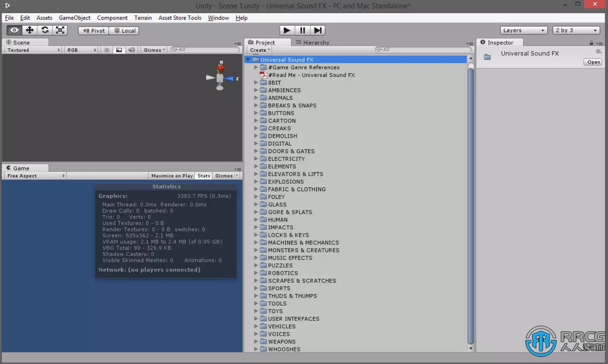This screenshot has width=608, height=364.
Task: Select the Hand view tool
Action: point(14,30)
